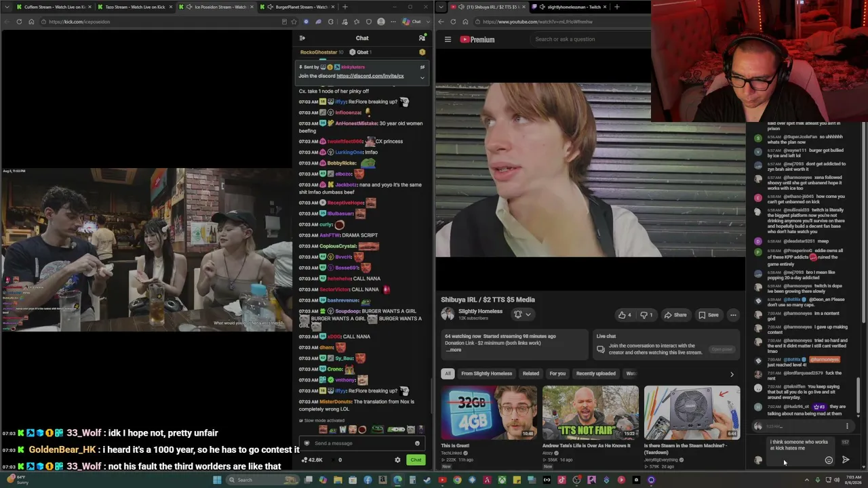Open Copilot Chat in left browser
868x488 pixels.
click(412, 22)
